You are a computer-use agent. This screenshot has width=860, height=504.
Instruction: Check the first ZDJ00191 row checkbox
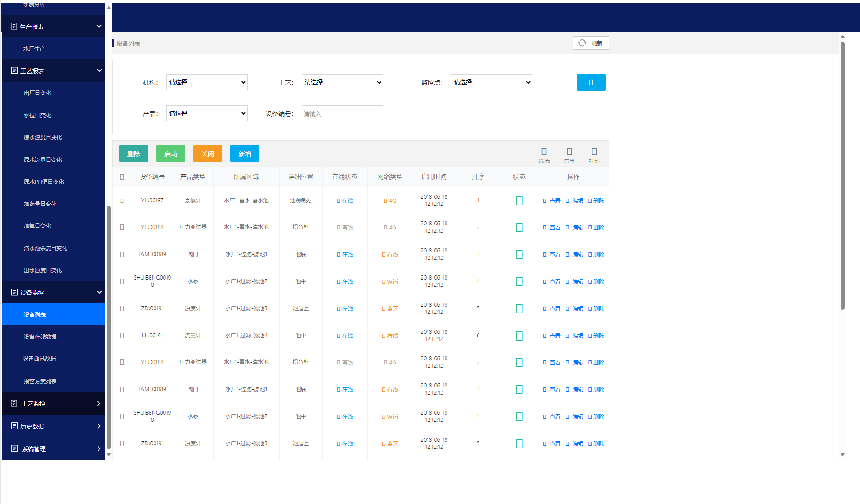122,308
